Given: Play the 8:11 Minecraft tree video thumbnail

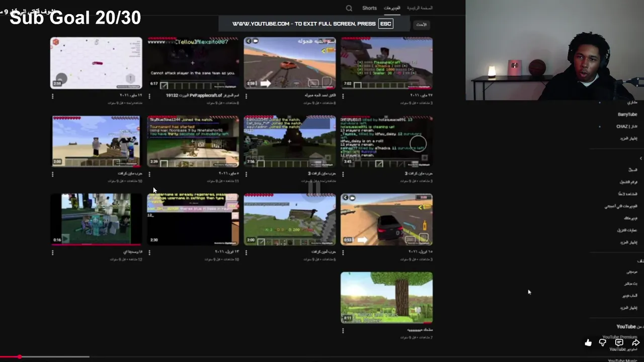Looking at the screenshot, I should (386, 298).
